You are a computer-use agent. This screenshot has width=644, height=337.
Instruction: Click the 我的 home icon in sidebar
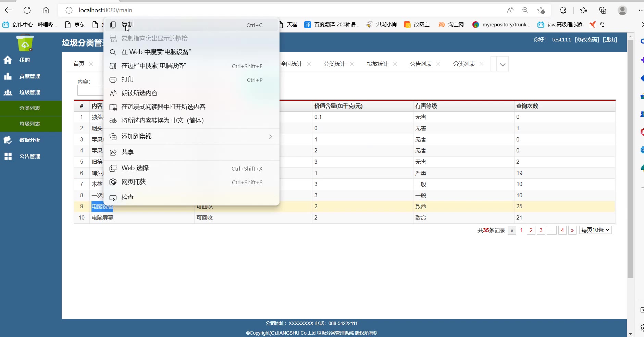(x=8, y=60)
